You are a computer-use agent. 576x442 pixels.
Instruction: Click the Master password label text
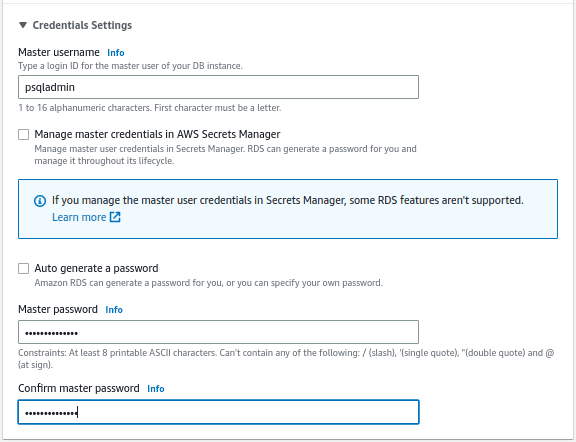[x=58, y=309]
